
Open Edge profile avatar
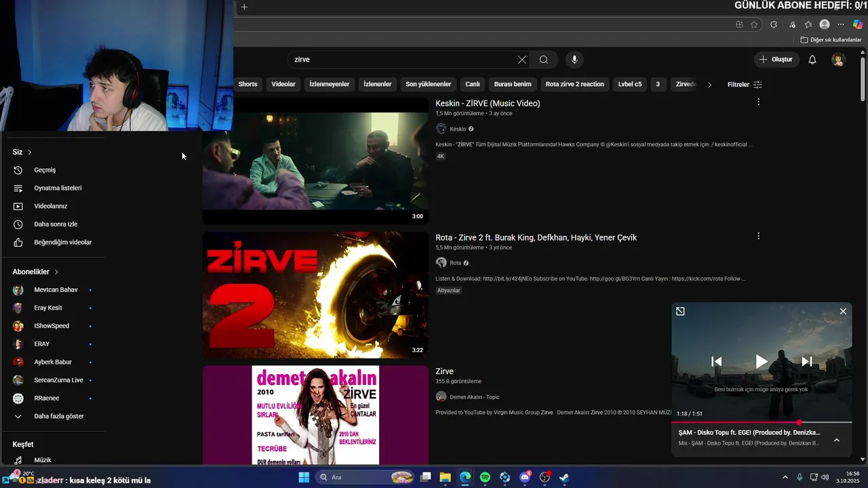tap(825, 24)
